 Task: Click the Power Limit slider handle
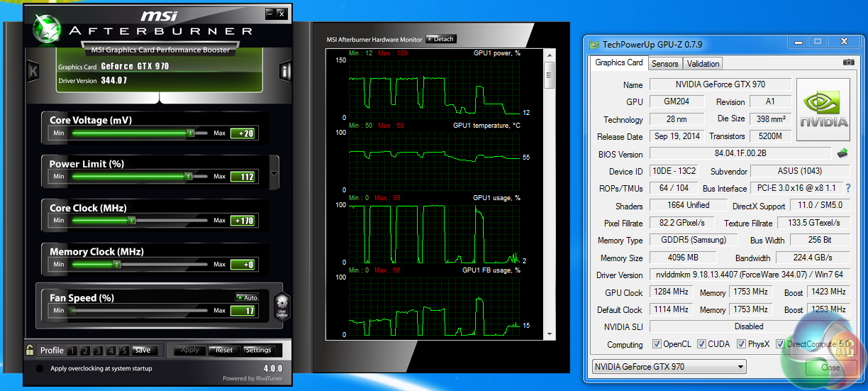point(189,177)
